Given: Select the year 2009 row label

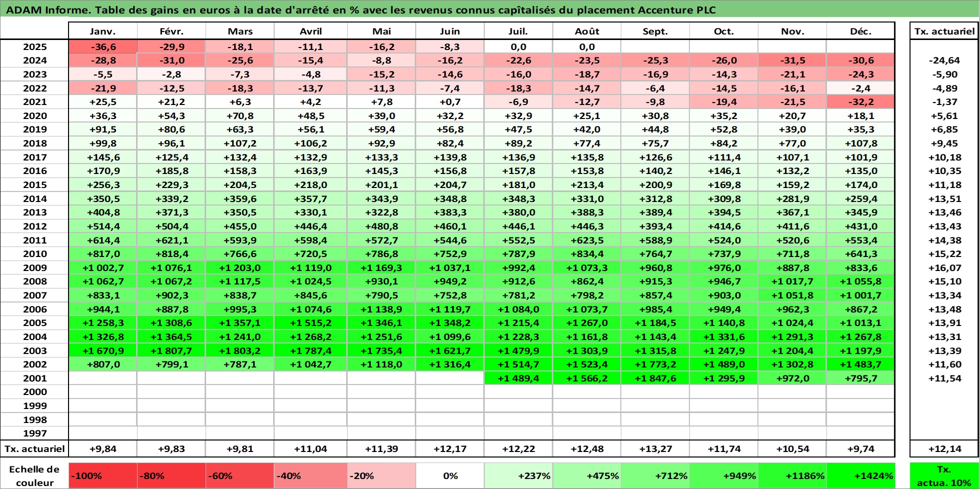Looking at the screenshot, I should click(35, 267).
